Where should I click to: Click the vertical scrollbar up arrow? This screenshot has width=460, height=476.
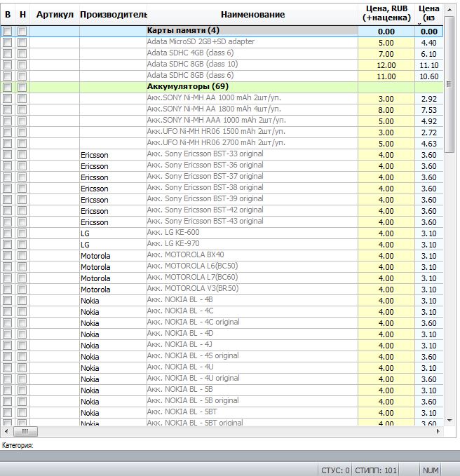point(449,10)
